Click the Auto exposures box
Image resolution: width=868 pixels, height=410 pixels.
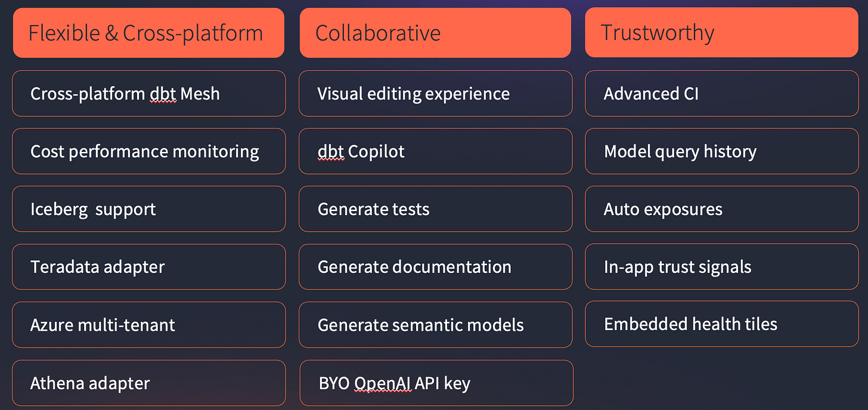coord(722,209)
